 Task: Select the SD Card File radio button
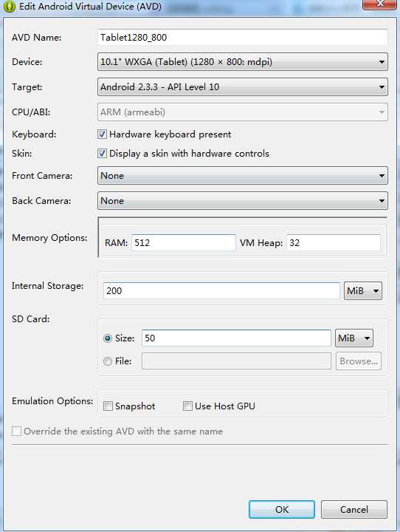pyautogui.click(x=108, y=361)
